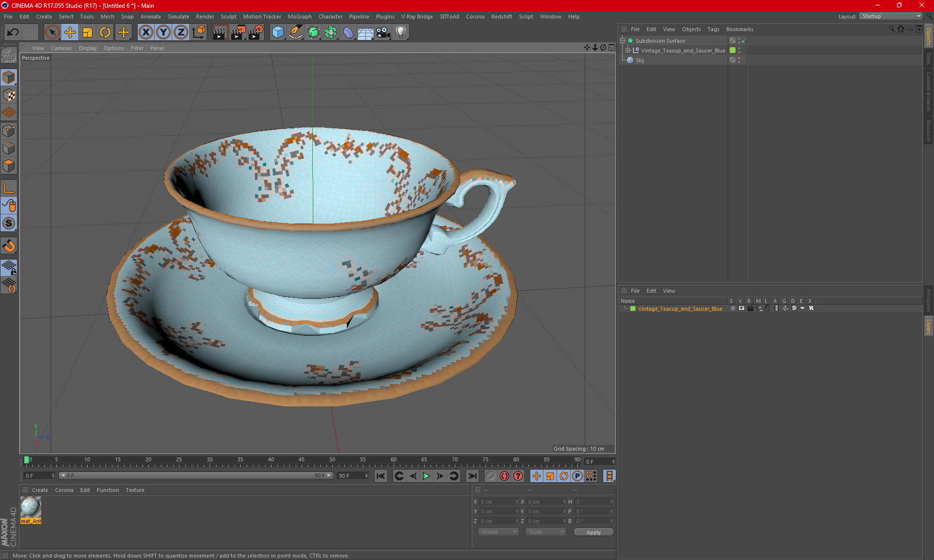Select the Live Selection tool

(x=52, y=33)
